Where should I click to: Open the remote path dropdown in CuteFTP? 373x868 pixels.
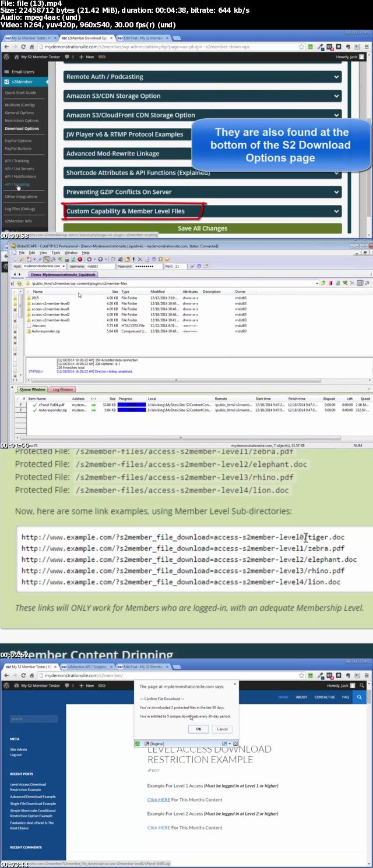[x=317, y=283]
